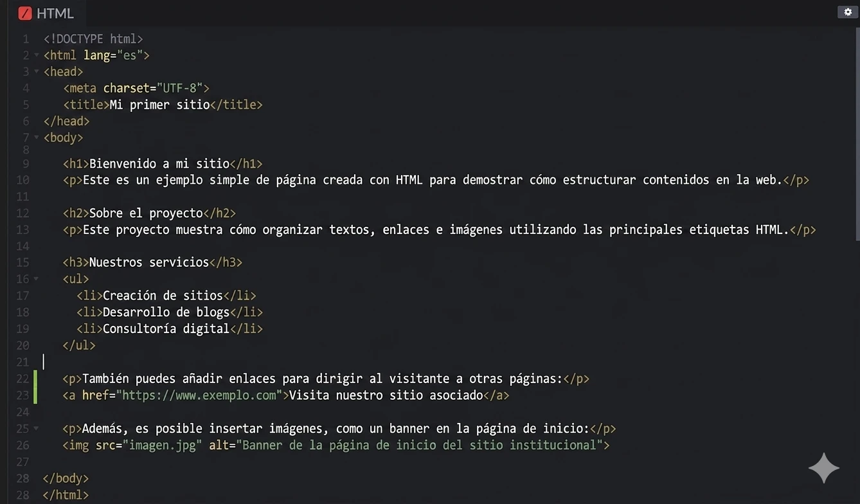Click heading text "Bienvenido a mi sitio"

[159, 163]
